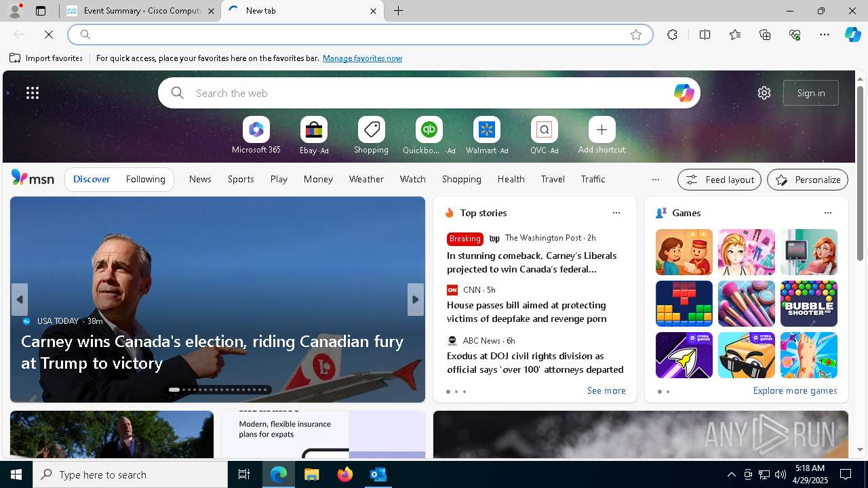
Task: Open the Bubble Shooter game tile
Action: coord(808,304)
